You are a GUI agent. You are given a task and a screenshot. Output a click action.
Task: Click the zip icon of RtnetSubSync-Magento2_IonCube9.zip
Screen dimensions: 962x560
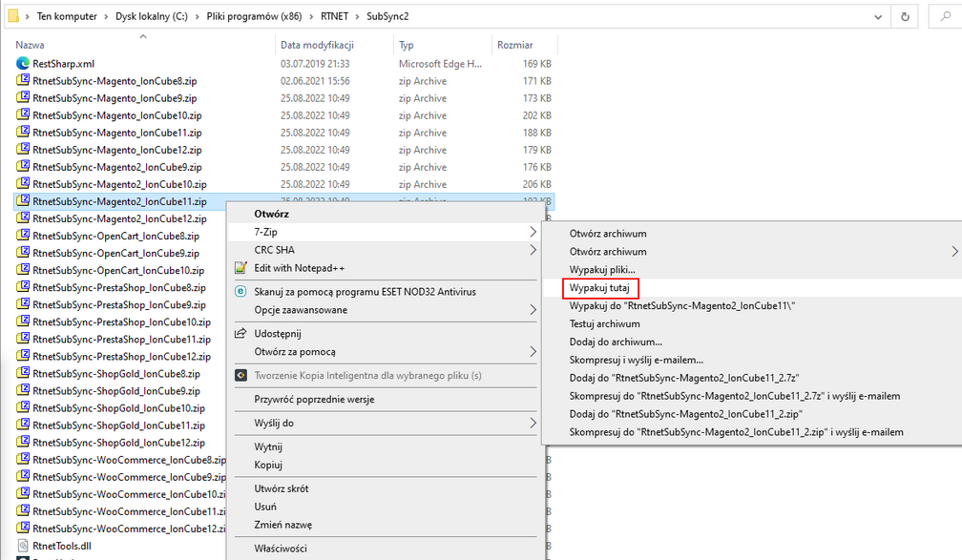pos(23,166)
